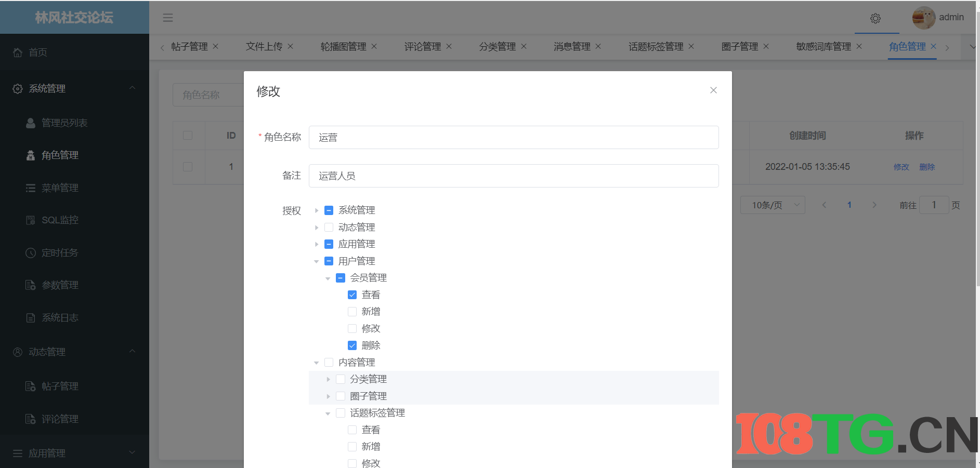This screenshot has width=980, height=468.
Task: View 系统日志 from the sidebar
Action: (x=60, y=317)
